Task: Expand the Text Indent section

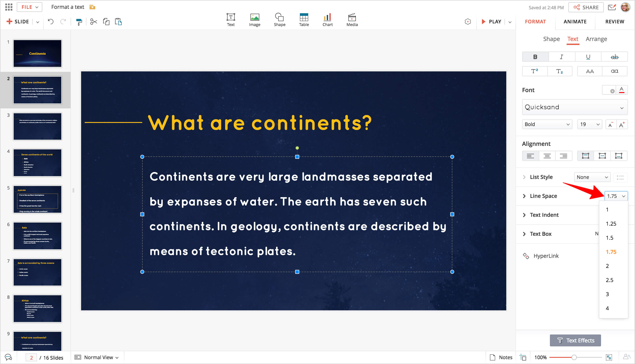Action: pyautogui.click(x=544, y=215)
